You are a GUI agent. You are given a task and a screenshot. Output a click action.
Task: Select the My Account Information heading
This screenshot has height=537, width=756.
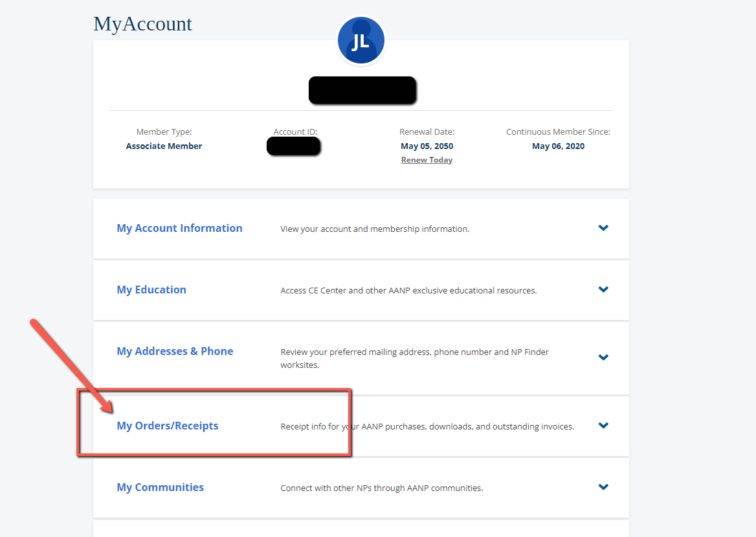[x=179, y=228]
